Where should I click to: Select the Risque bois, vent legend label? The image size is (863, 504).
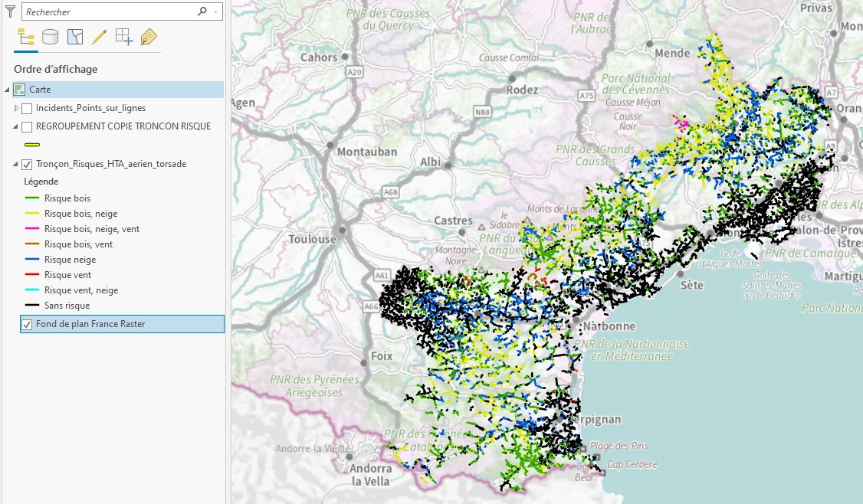[78, 244]
